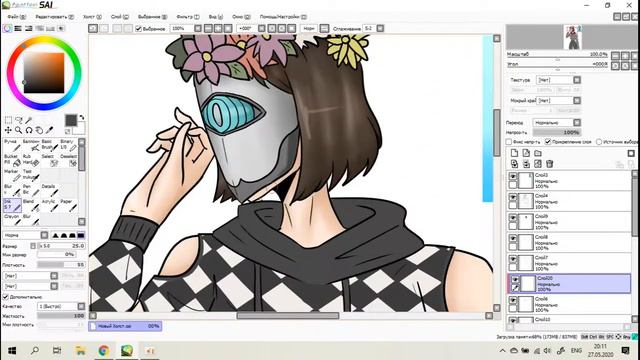Adjust the Плотность density slider
The width and height of the screenshot is (640, 360).
point(61,265)
